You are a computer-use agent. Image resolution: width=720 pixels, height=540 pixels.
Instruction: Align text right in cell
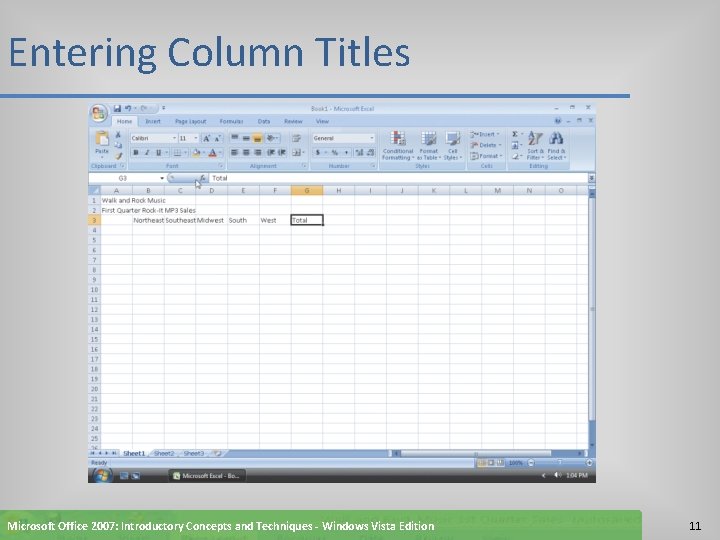(258, 152)
